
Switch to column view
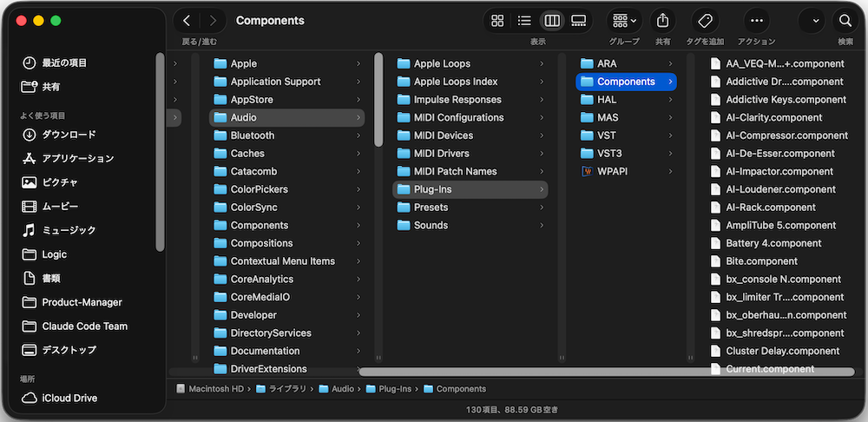tap(552, 21)
